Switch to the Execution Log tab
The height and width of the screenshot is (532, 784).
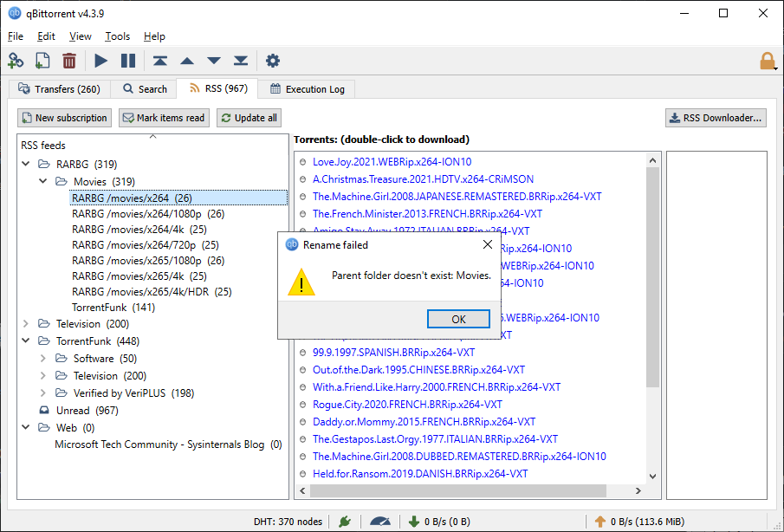(x=307, y=89)
